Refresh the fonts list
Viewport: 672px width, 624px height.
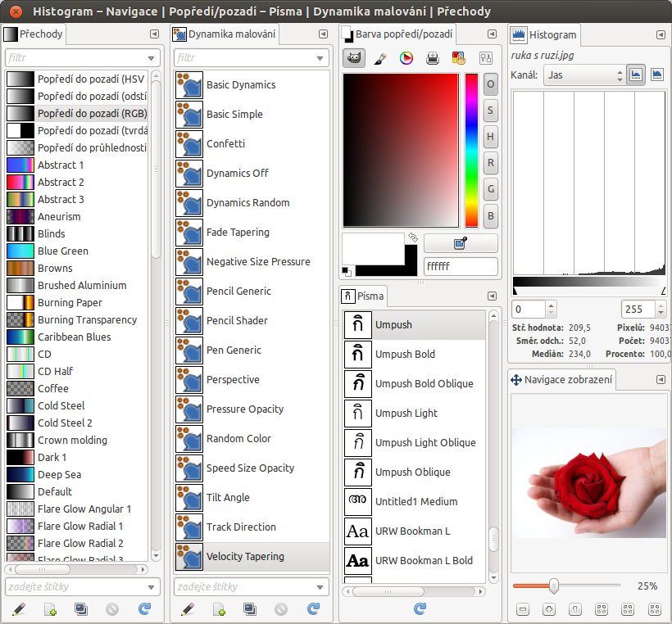(x=420, y=608)
